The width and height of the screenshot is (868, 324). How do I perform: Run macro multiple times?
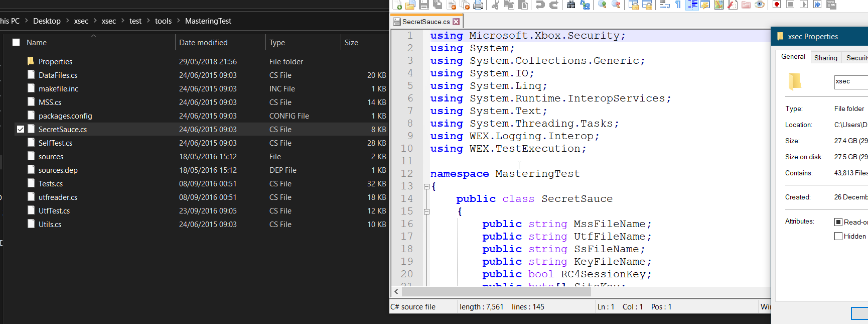coord(817,5)
